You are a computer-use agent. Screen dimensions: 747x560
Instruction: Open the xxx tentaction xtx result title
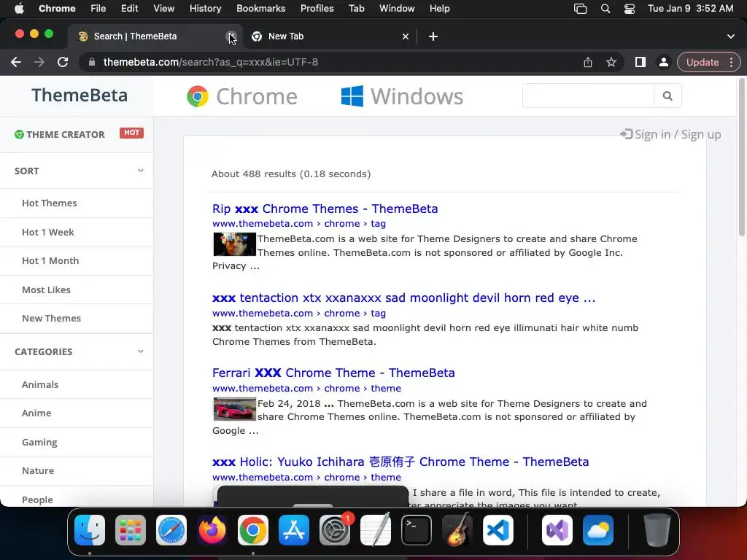pyautogui.click(x=404, y=298)
